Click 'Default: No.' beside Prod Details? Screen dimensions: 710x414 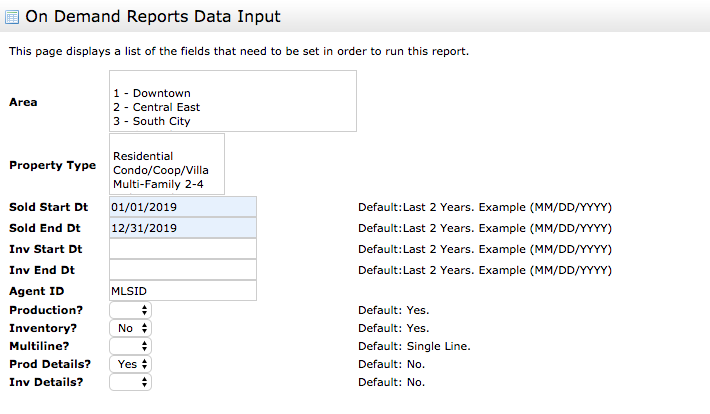(x=391, y=364)
